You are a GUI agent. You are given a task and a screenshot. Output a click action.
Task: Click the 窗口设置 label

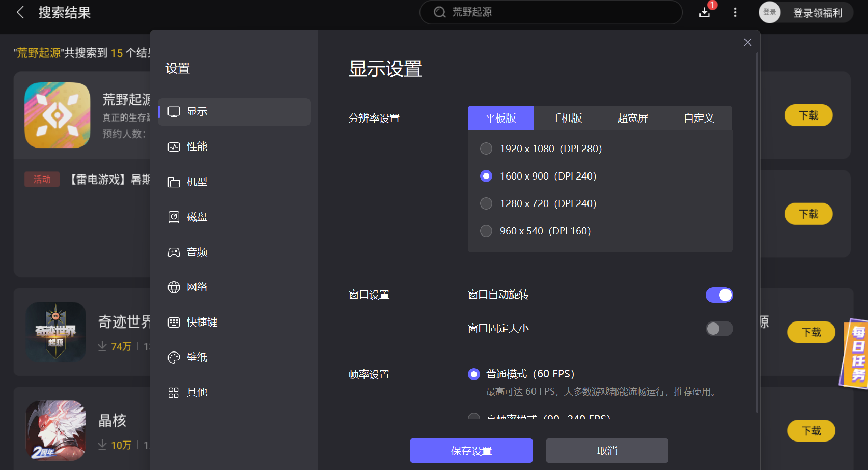[369, 295]
